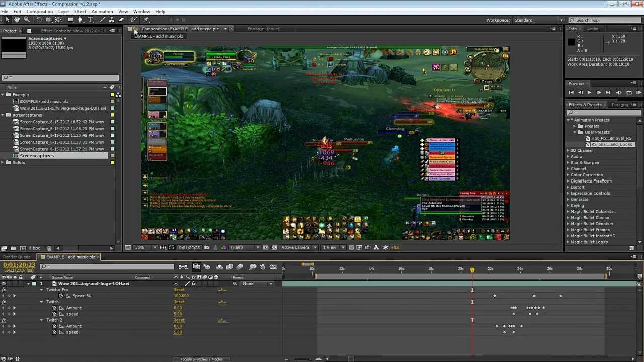This screenshot has width=644, height=362.
Task: Open composition mini-flowchart icon in timeline
Action: [x=183, y=267]
